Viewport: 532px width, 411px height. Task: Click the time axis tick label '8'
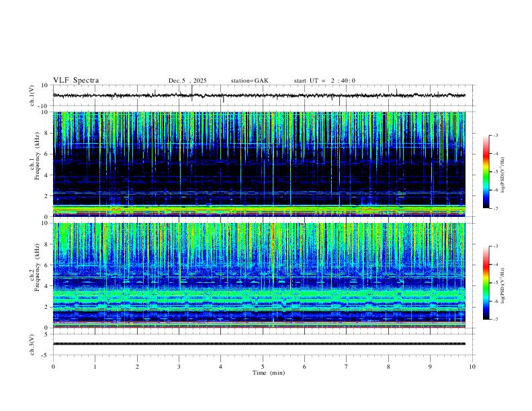pyautogui.click(x=388, y=367)
